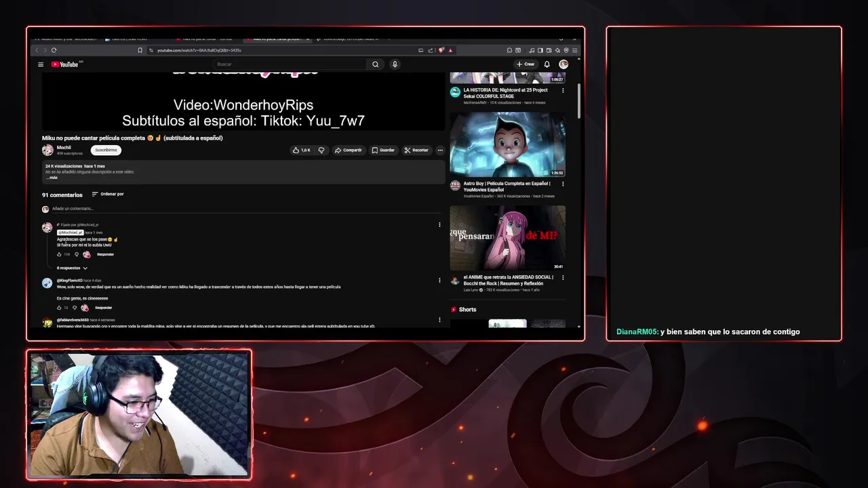Click the Añade un comentario field
868x488 pixels.
tap(244, 209)
